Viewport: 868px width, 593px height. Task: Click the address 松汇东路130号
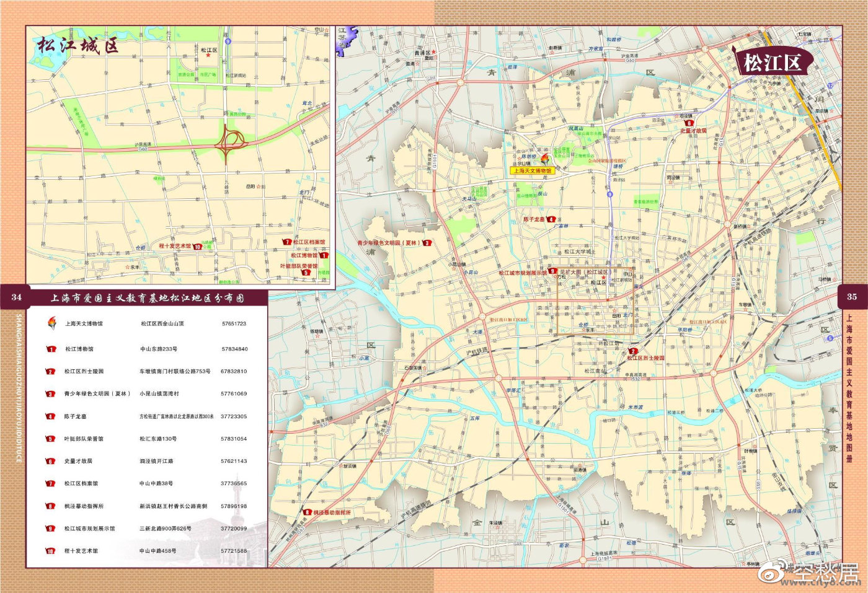coord(158,439)
